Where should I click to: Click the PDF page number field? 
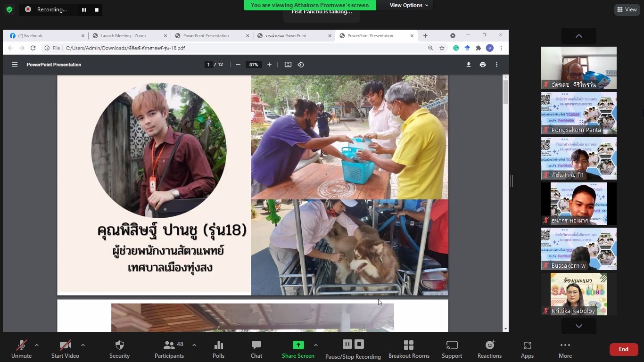point(208,65)
